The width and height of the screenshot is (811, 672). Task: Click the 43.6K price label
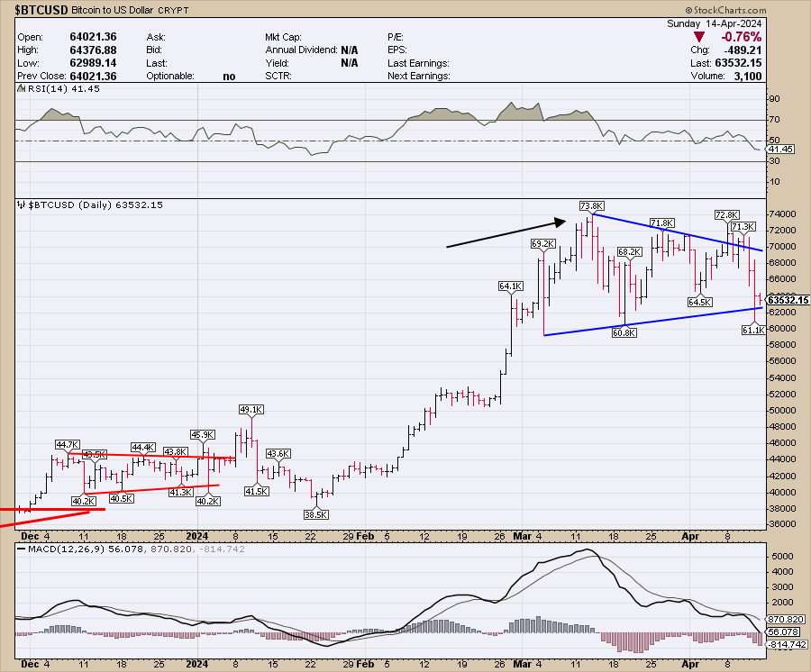[278, 453]
